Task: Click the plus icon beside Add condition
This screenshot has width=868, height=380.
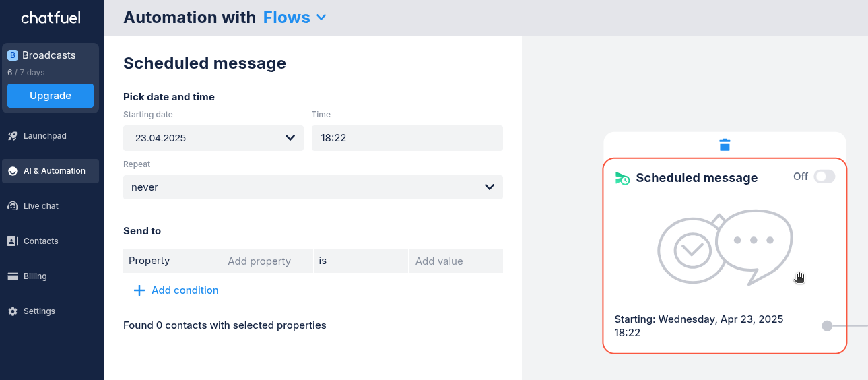Action: [139, 290]
